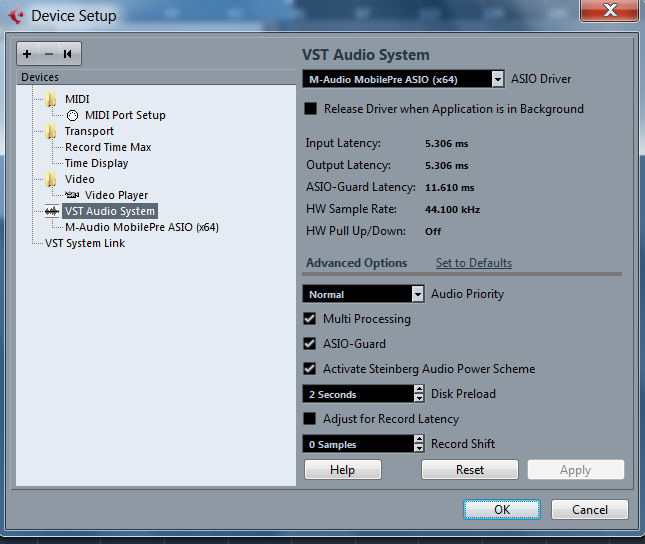Click the minus remove device icon
This screenshot has width=645, height=544.
tap(49, 54)
